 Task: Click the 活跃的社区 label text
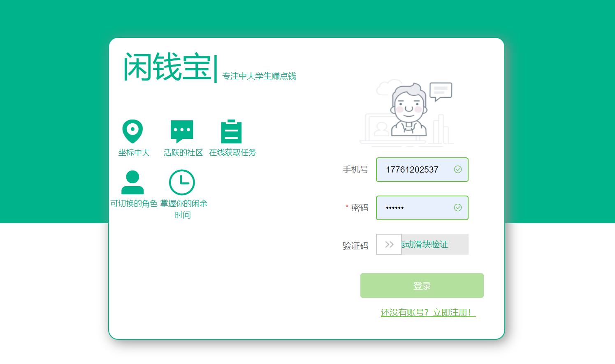[183, 153]
